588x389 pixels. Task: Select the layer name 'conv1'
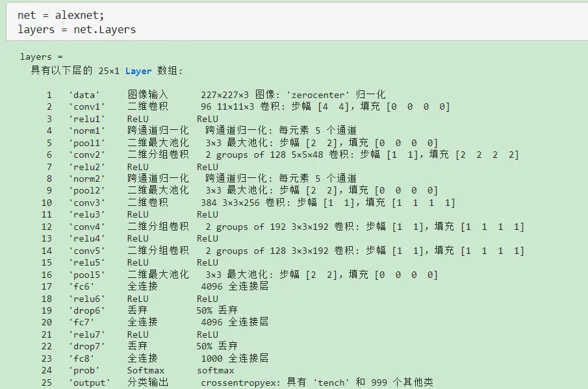[x=86, y=107]
